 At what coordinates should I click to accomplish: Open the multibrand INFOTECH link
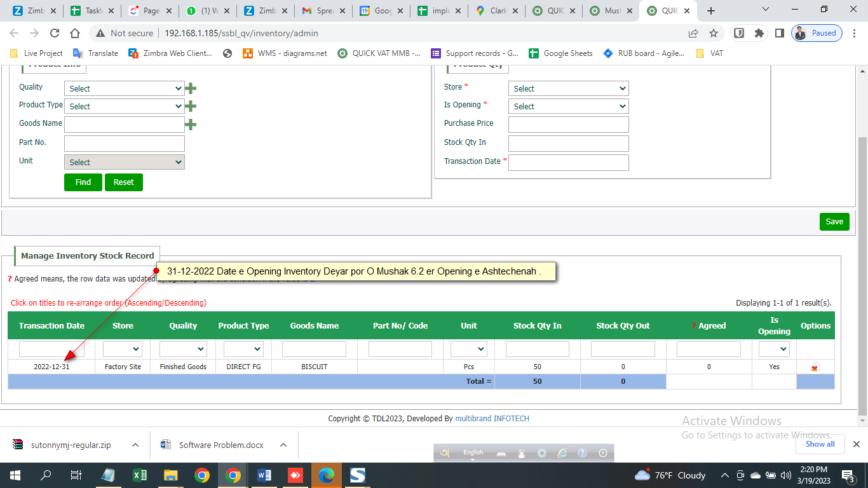click(492, 419)
